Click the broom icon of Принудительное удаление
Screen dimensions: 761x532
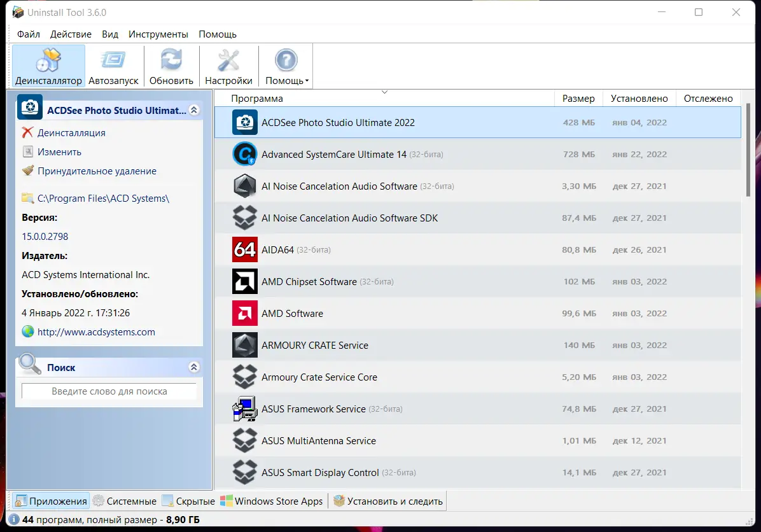(x=27, y=171)
